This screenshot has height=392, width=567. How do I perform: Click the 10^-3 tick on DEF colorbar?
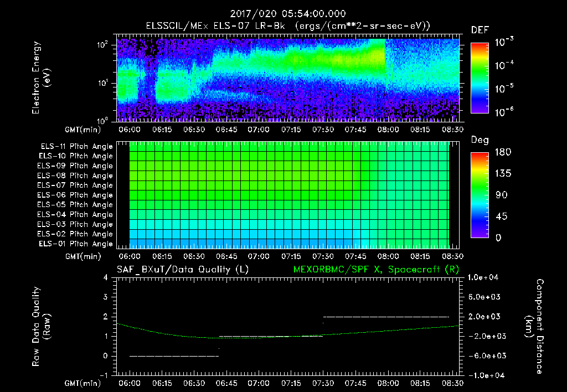click(x=504, y=42)
